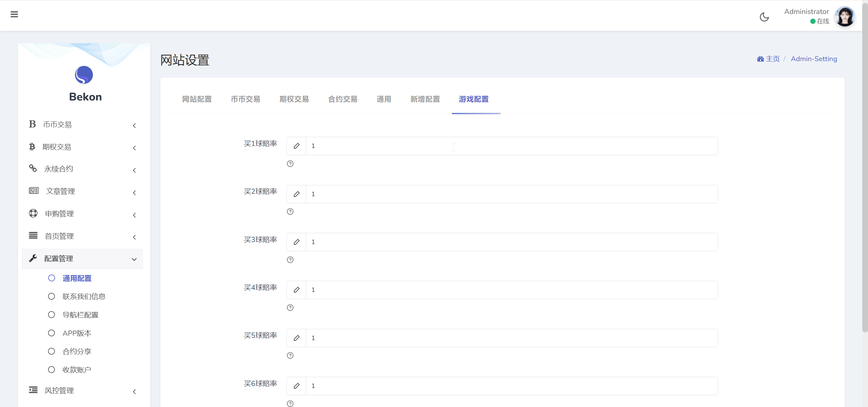Select the APP版本 radio item
This screenshot has height=407, width=868.
coord(77,333)
